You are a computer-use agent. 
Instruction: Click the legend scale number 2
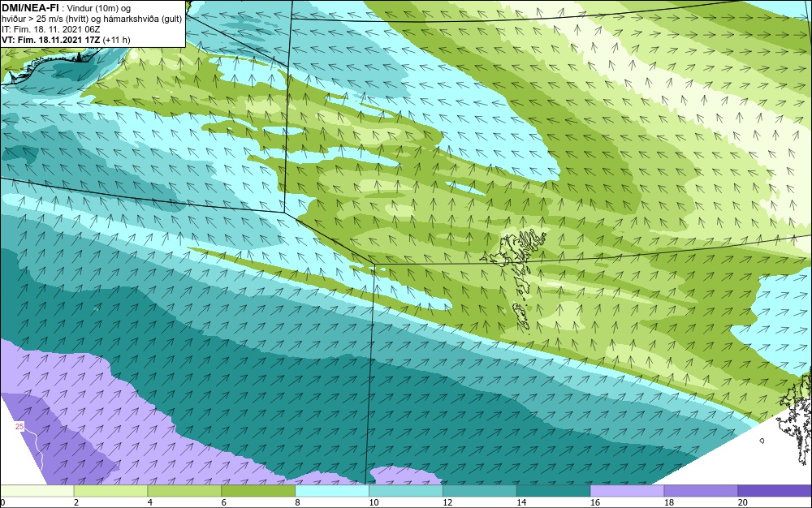(x=76, y=502)
